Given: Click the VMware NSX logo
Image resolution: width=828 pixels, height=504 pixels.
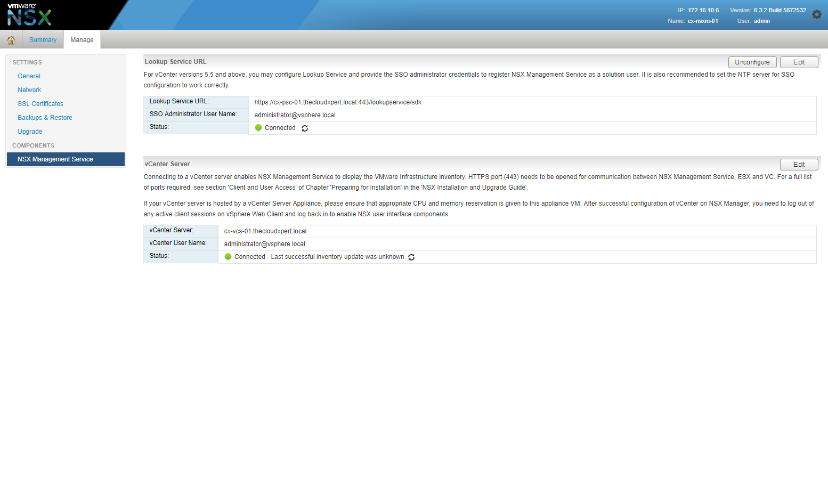Looking at the screenshot, I should (29, 14).
